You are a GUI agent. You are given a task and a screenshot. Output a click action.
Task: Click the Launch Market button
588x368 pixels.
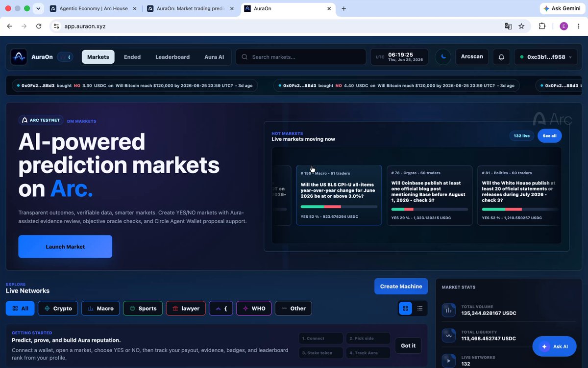(65, 247)
